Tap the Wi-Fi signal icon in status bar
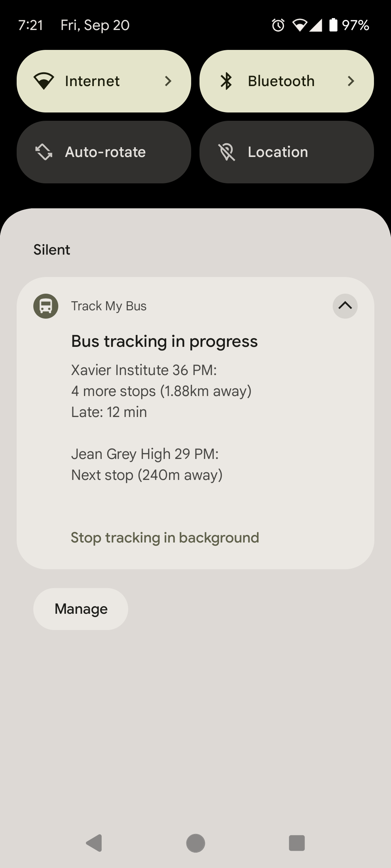The image size is (391, 868). tap(299, 25)
